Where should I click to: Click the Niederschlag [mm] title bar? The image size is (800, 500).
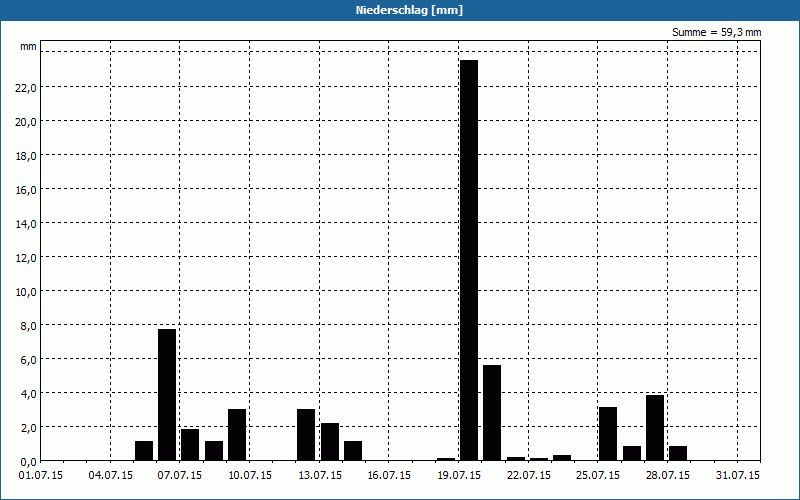(400, 10)
